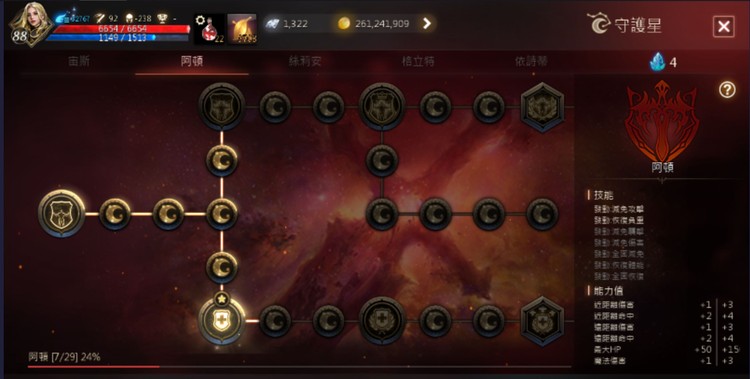The height and width of the screenshot is (379, 750).
Task: Select the bottom-right hexagonal cross node
Action: [x=542, y=321]
